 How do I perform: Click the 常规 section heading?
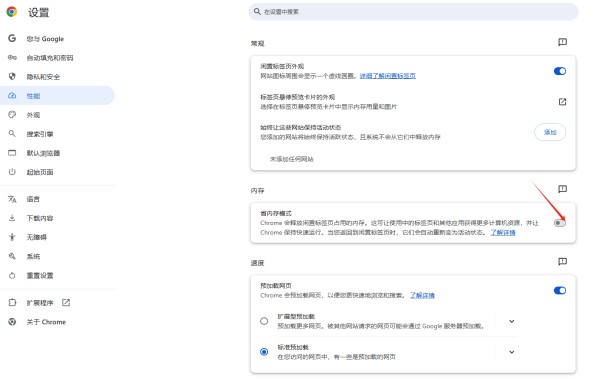[258, 43]
